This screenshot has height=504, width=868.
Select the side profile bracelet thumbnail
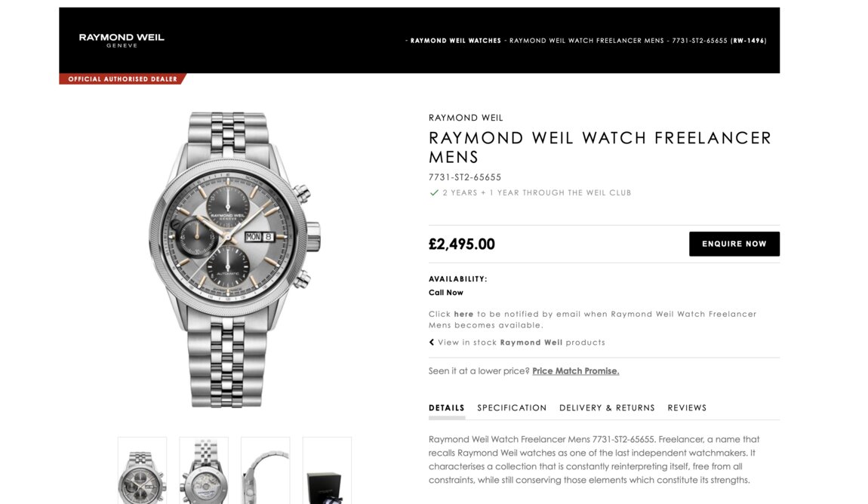pos(265,470)
